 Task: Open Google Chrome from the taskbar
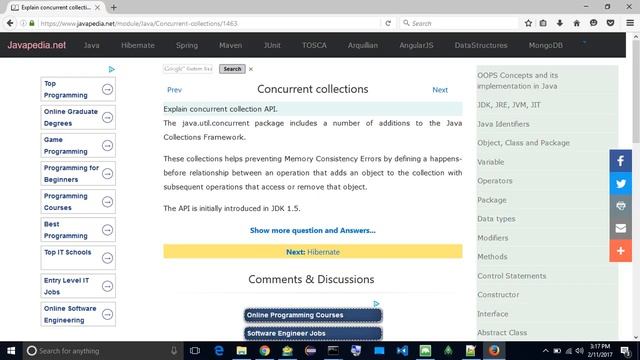click(x=264, y=351)
